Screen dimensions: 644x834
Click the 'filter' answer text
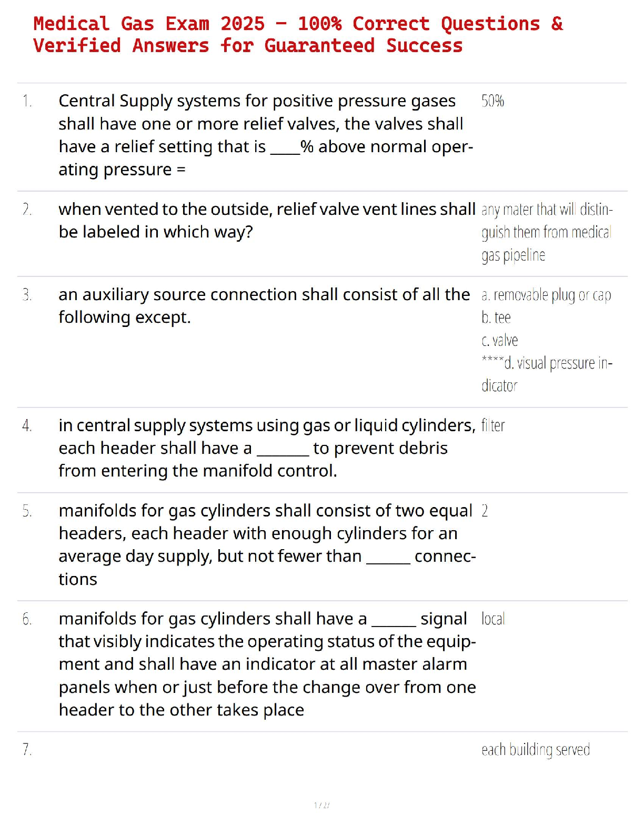(x=493, y=425)
